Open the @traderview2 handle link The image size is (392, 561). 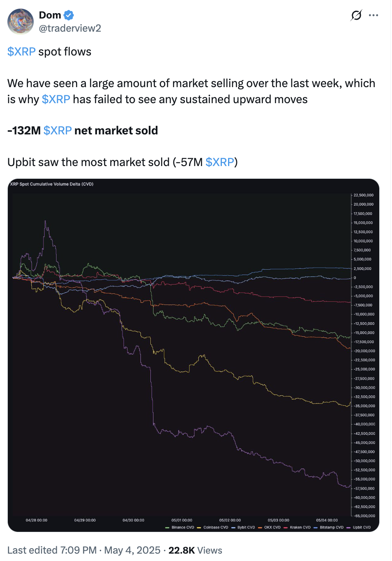pos(70,28)
